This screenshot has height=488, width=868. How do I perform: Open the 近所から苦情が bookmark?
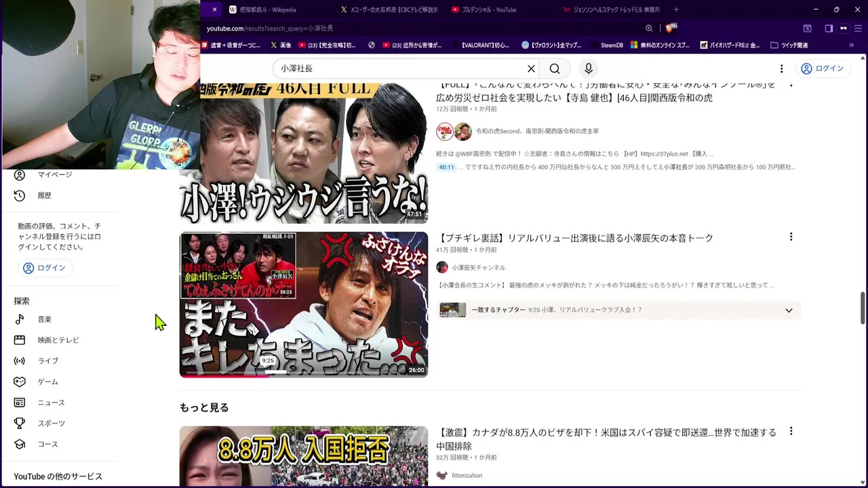412,45
